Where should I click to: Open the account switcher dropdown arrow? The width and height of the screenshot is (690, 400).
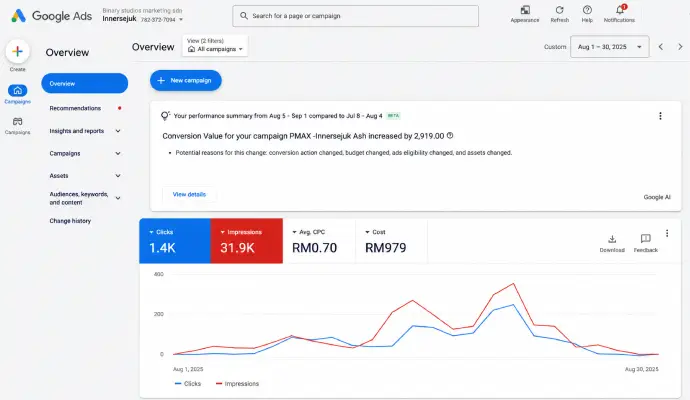(181, 20)
